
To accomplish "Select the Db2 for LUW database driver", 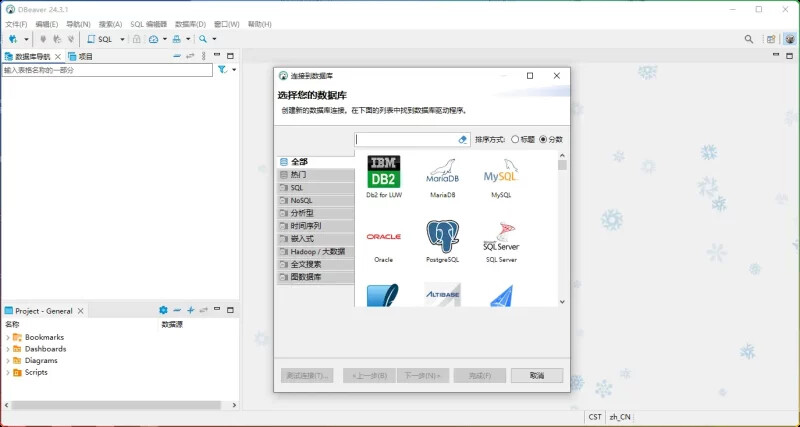I will coord(384,177).
